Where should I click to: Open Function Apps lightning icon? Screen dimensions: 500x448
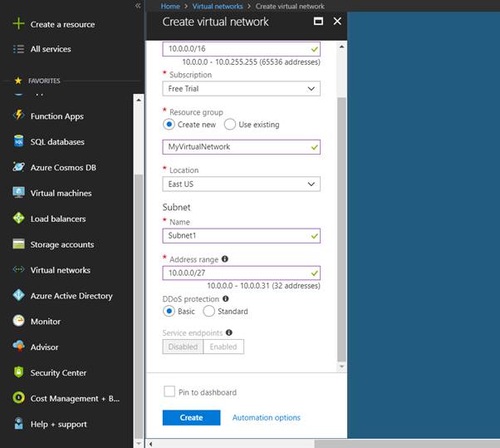point(19,116)
